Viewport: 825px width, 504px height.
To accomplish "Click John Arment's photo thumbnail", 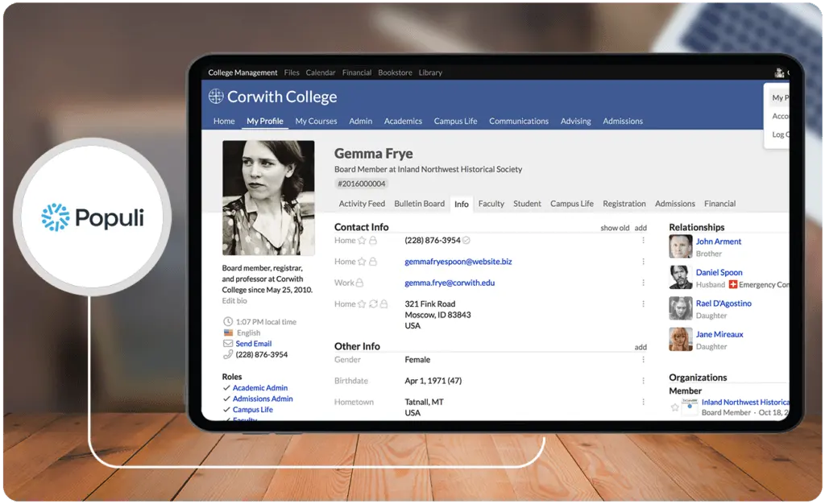I will (680, 246).
